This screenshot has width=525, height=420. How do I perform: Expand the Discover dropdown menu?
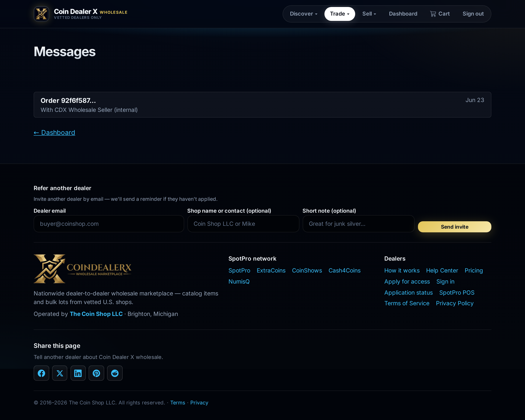pyautogui.click(x=303, y=14)
